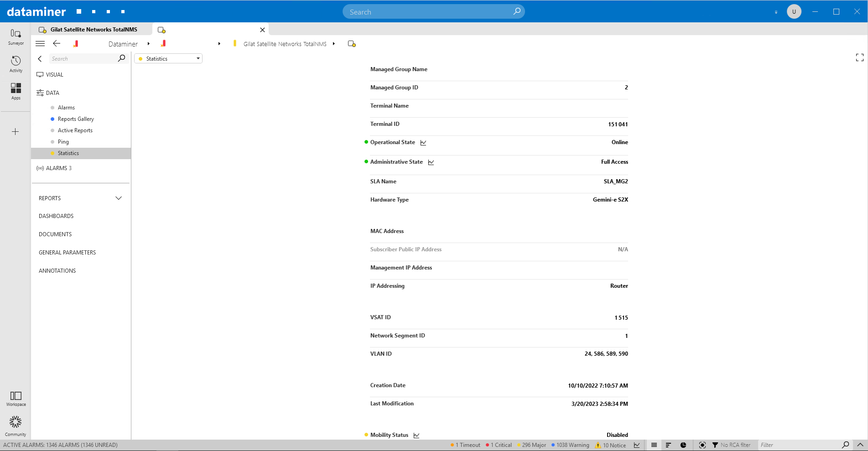The width and height of the screenshot is (868, 451).
Task: Click the SLA_MG2 value
Action: (616, 181)
